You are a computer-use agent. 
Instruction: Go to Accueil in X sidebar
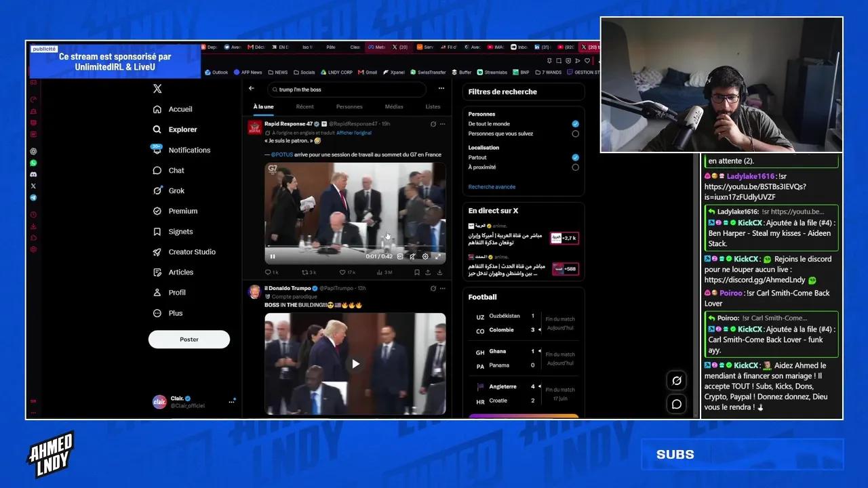click(x=173, y=109)
